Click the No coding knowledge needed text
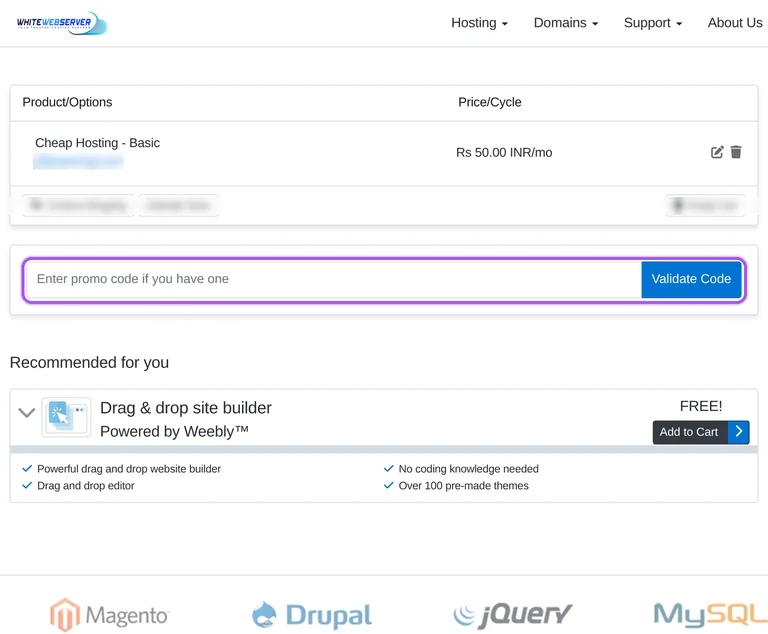 pyautogui.click(x=468, y=469)
